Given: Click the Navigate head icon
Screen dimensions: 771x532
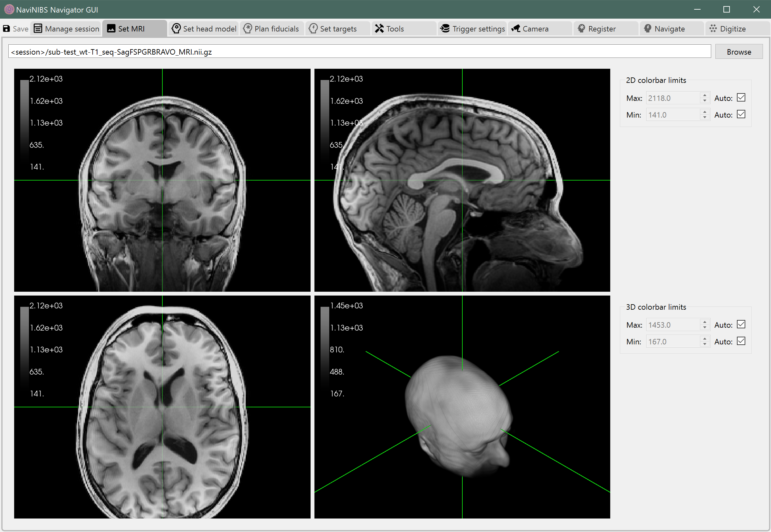Looking at the screenshot, I should [x=648, y=29].
